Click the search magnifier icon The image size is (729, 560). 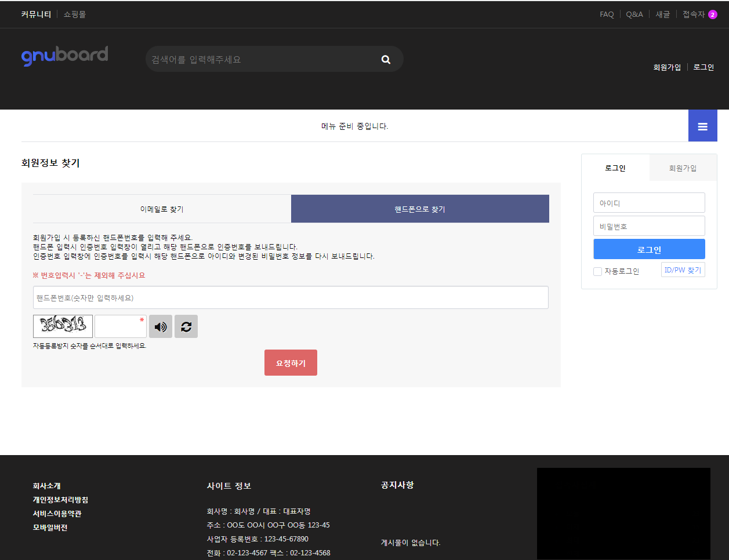(x=386, y=59)
